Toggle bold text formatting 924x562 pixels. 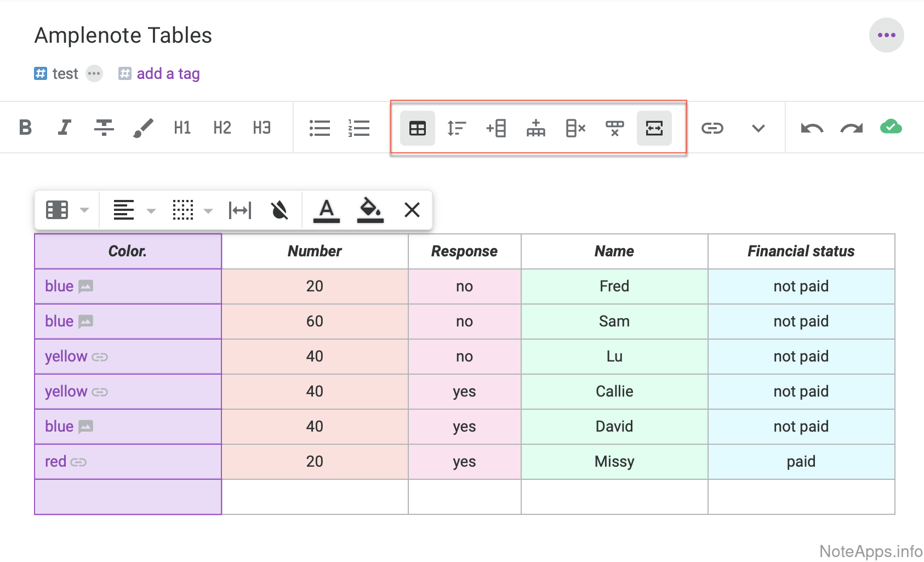25,128
